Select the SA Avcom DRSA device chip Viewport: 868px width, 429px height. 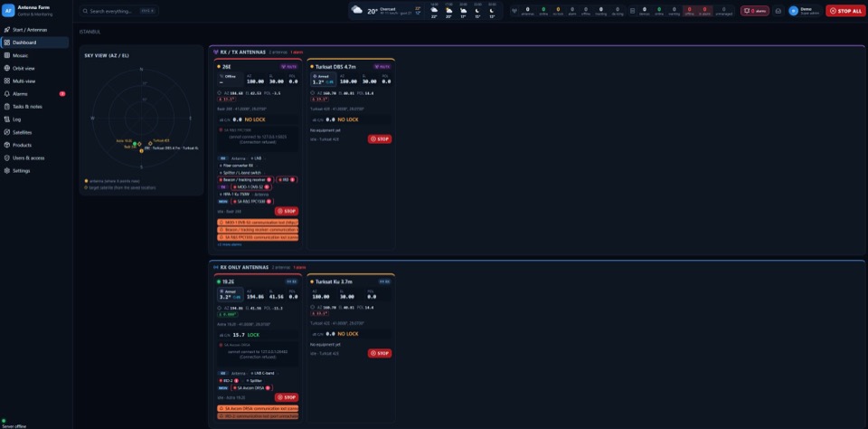252,387
